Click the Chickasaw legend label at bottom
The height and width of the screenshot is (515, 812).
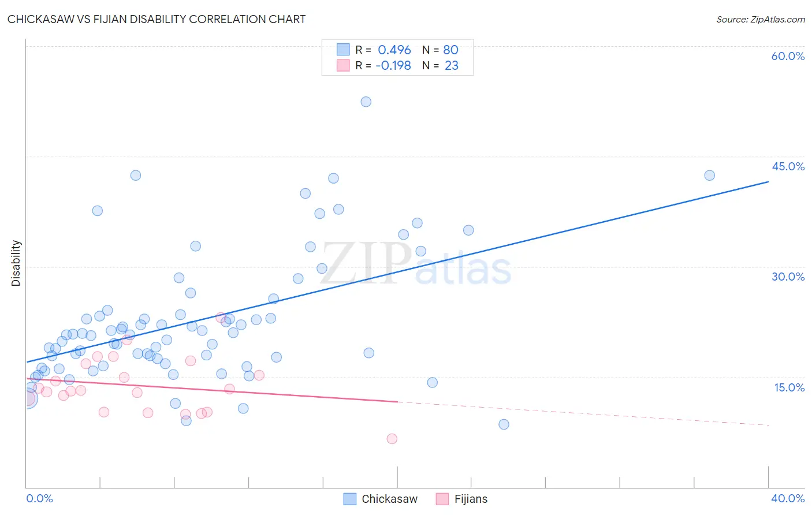coord(389,499)
